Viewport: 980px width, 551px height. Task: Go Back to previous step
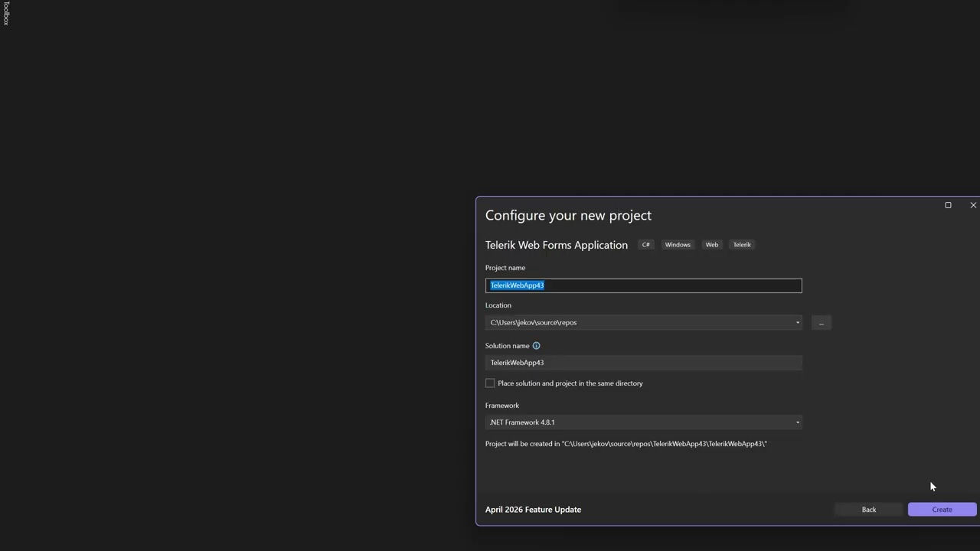(868, 510)
